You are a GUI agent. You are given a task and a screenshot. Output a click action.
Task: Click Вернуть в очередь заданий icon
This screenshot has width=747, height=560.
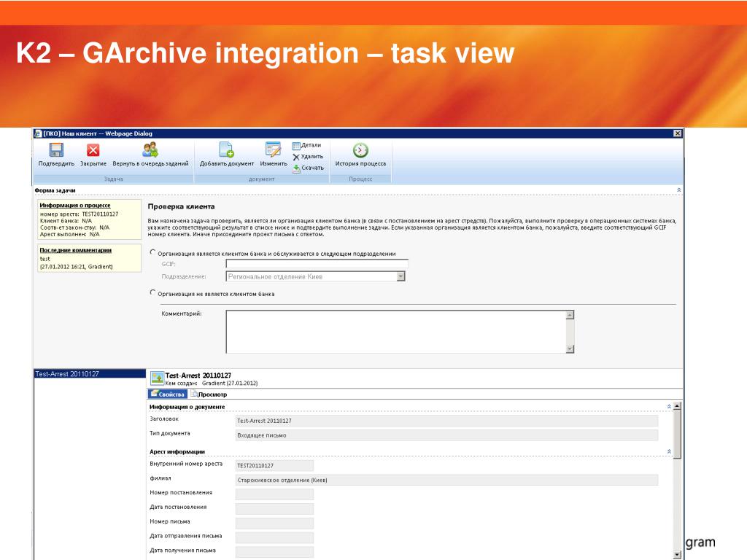coord(150,150)
